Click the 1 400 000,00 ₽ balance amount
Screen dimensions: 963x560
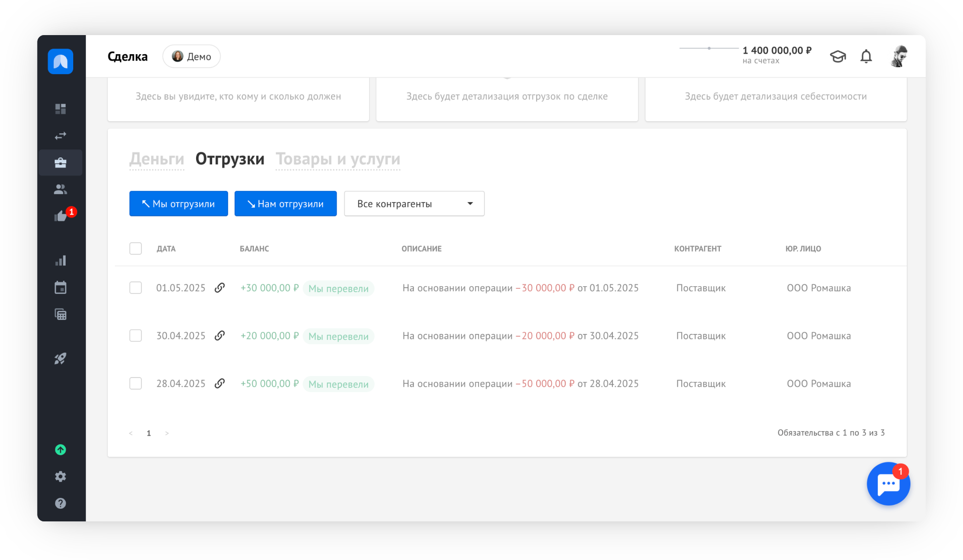click(x=777, y=50)
